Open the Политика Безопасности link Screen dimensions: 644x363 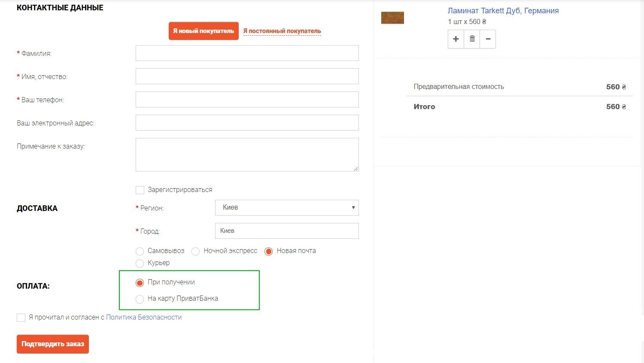(144, 317)
